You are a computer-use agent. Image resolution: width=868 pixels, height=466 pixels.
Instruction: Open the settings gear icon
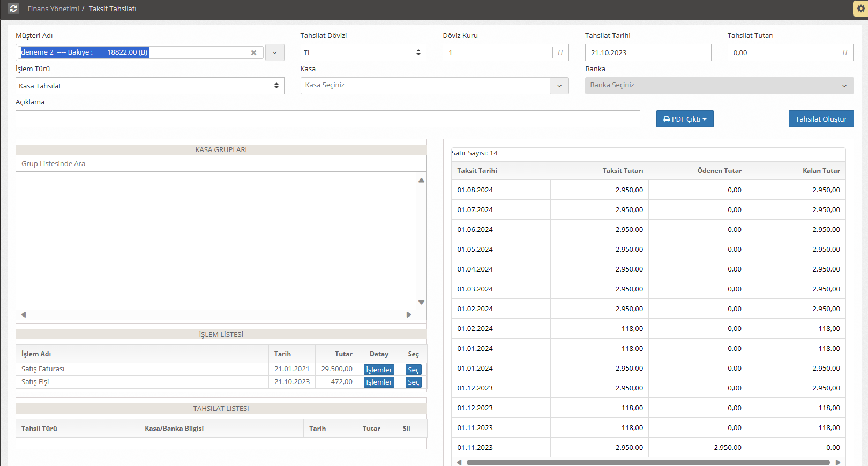[x=861, y=9]
